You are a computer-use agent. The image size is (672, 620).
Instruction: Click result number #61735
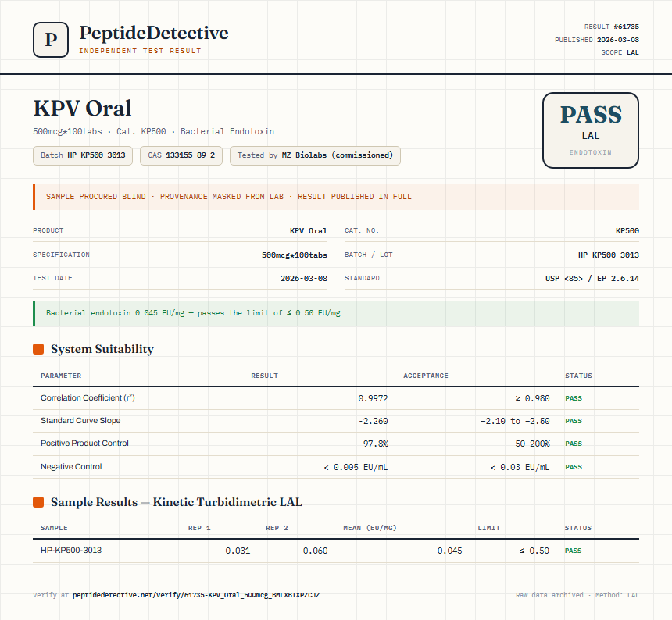click(x=626, y=27)
